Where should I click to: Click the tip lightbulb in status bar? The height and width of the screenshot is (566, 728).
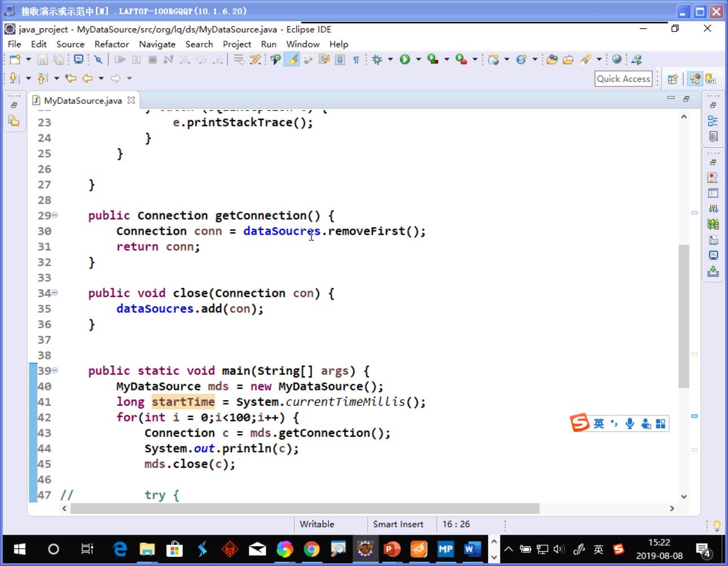(717, 525)
